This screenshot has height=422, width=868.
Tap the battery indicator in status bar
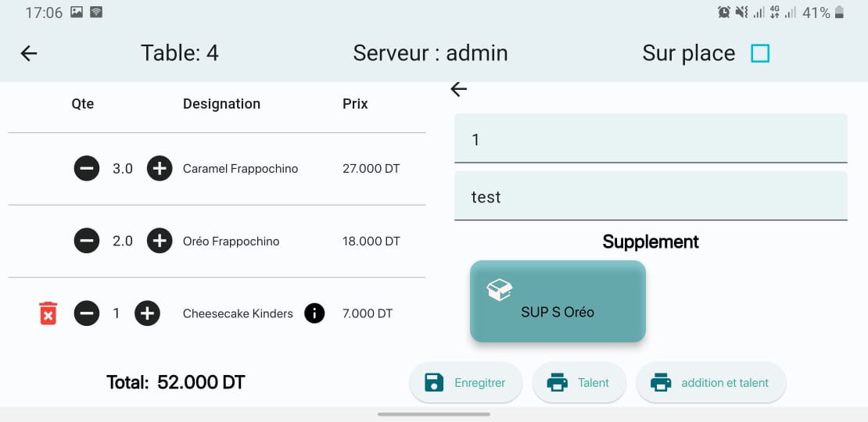[840, 13]
